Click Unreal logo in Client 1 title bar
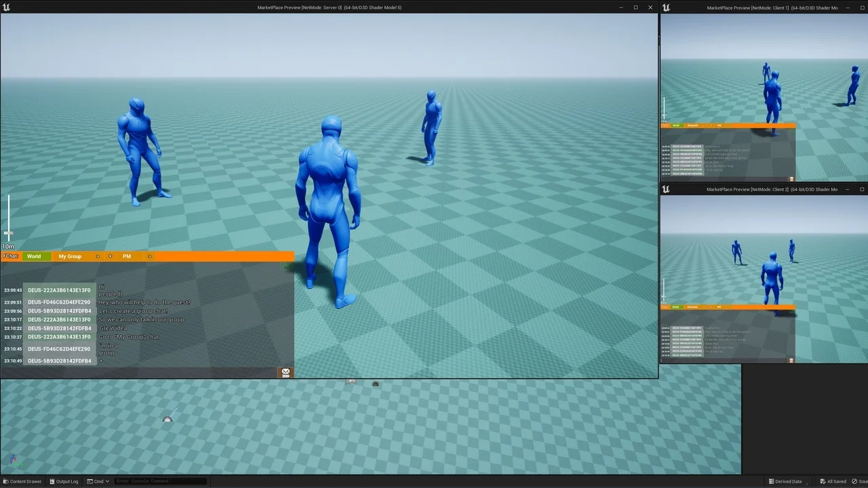This screenshot has height=488, width=868. coord(666,7)
